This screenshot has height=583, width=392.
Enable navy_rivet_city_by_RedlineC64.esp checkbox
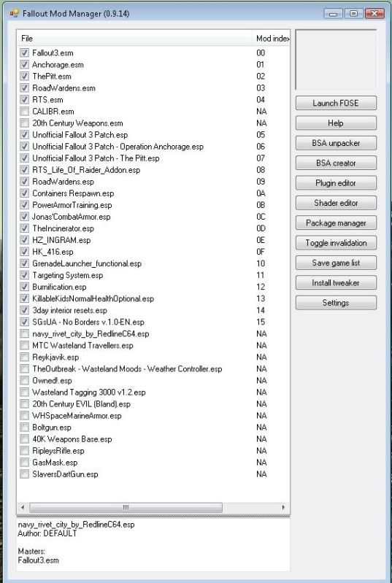pyautogui.click(x=24, y=333)
